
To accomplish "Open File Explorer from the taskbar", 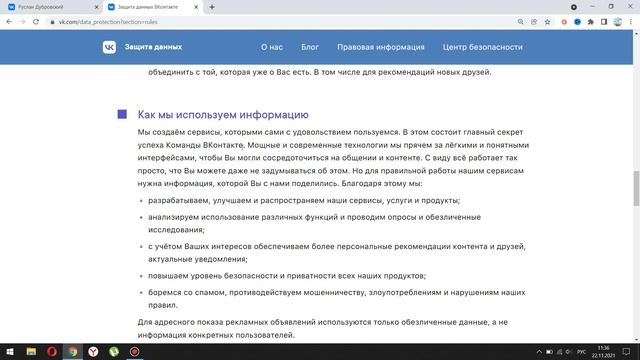I will click(x=31, y=351).
